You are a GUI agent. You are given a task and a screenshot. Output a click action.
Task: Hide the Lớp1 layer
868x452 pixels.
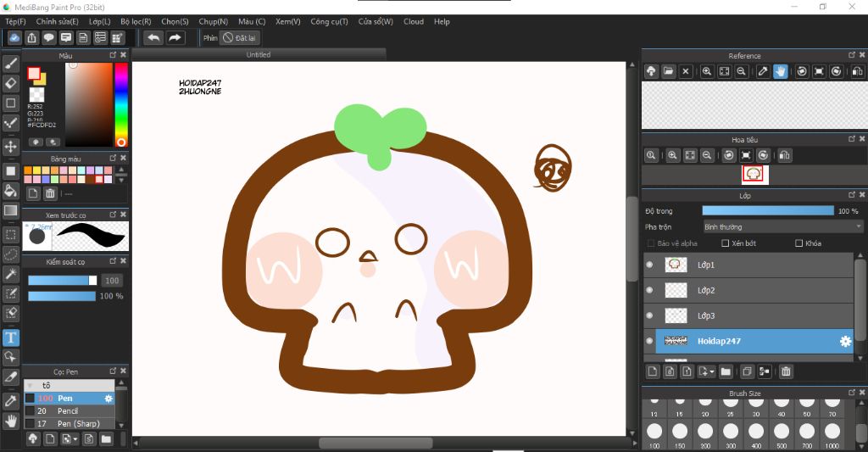(x=650, y=265)
